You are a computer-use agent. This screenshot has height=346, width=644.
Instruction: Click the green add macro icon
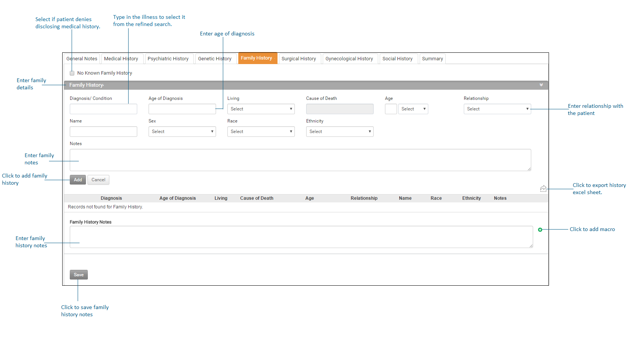540,230
